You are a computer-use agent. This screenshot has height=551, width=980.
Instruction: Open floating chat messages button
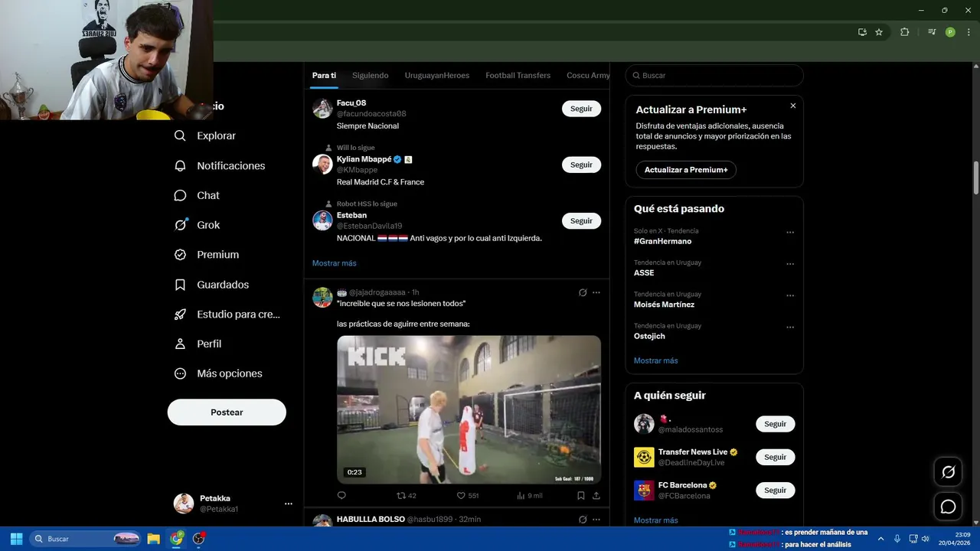tap(948, 507)
